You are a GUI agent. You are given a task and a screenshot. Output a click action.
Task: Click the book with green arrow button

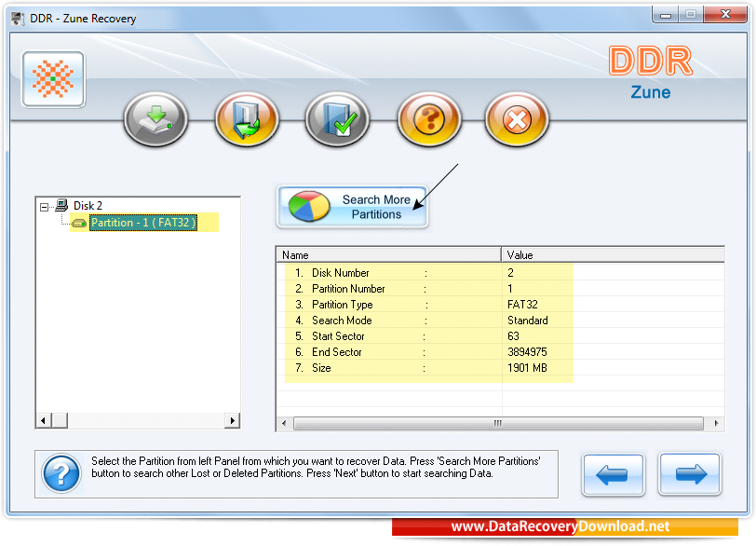click(247, 119)
